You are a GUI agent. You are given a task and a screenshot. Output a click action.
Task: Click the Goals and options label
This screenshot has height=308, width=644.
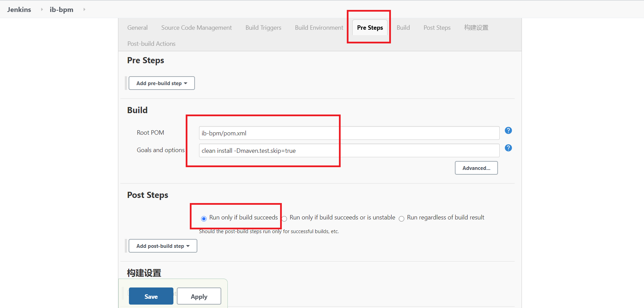[x=161, y=150]
